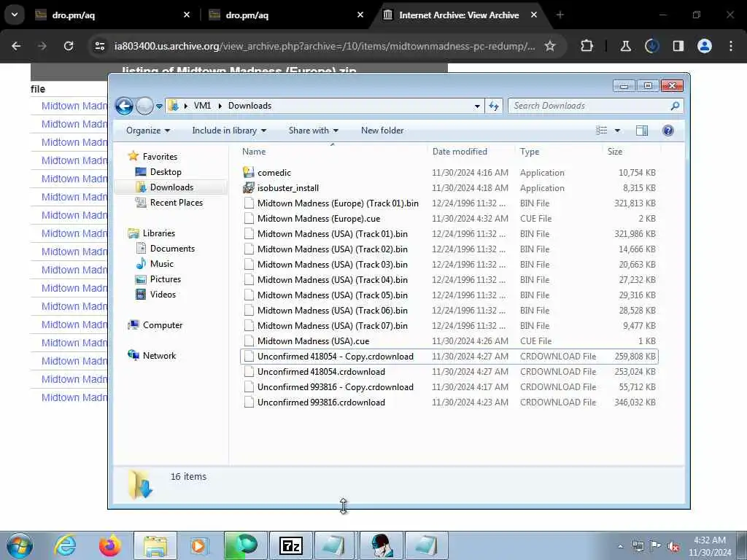Open the Chrome profile avatar
The width and height of the screenshot is (747, 560).
[705, 46]
